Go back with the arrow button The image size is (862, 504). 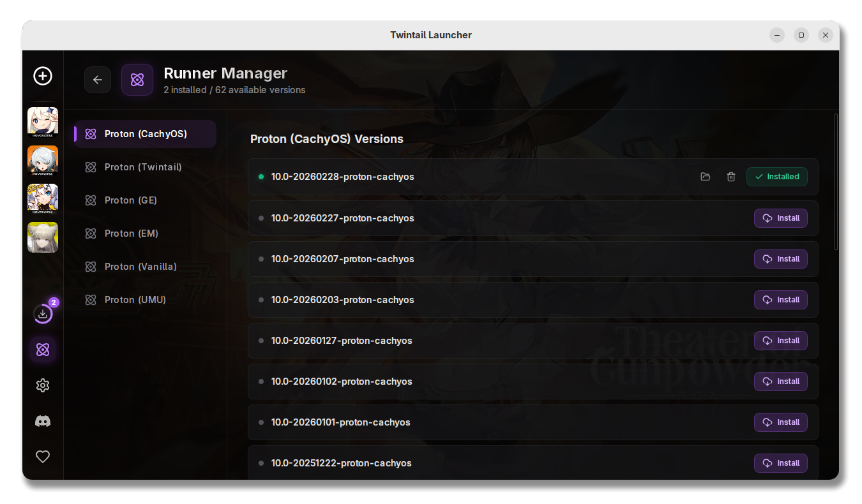98,80
